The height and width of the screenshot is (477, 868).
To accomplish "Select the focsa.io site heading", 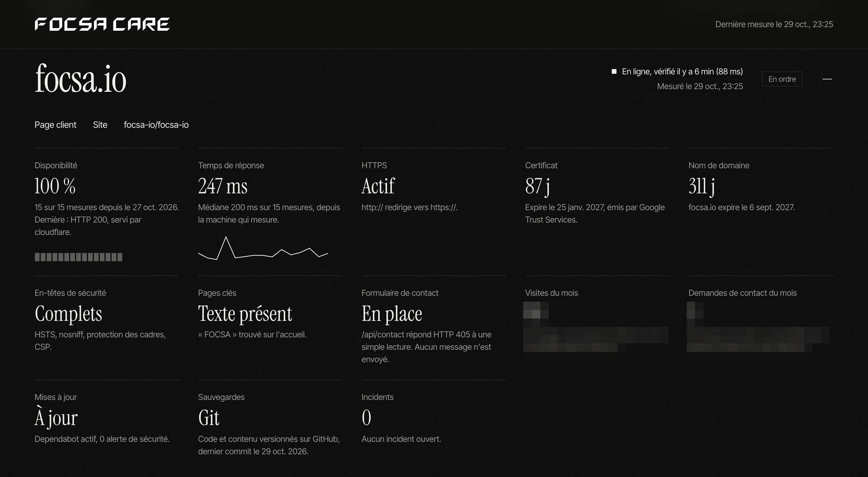I will point(81,79).
